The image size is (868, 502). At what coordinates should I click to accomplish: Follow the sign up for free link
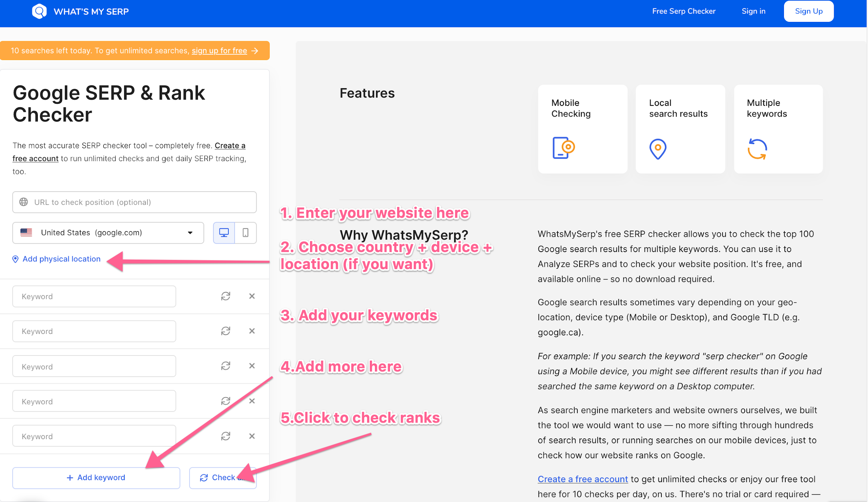(x=219, y=51)
